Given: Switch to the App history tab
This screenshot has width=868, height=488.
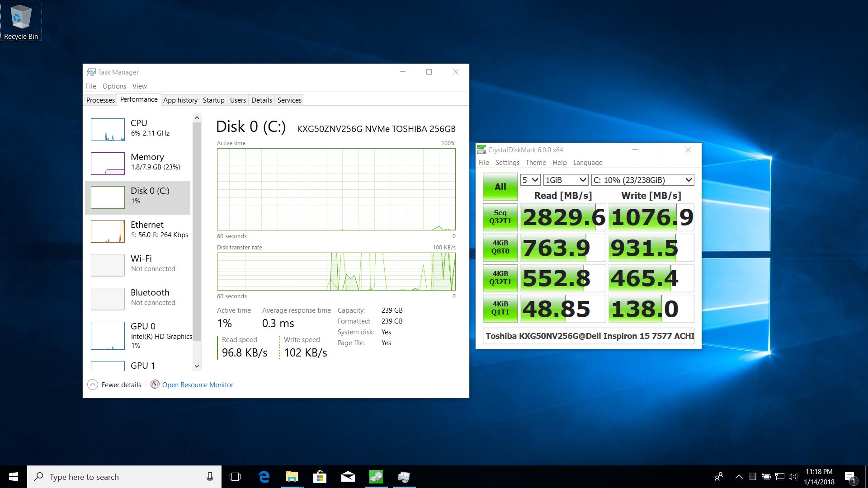Looking at the screenshot, I should 180,100.
